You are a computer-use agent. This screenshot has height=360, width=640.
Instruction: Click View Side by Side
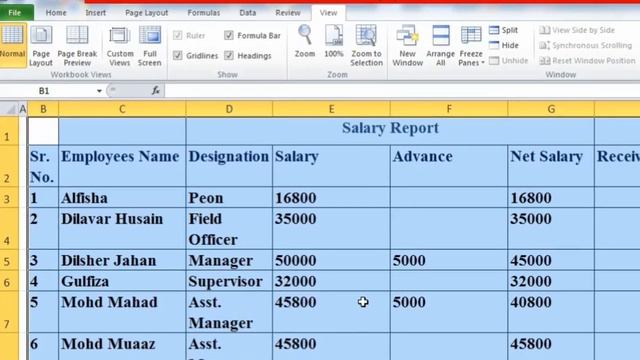point(577,30)
